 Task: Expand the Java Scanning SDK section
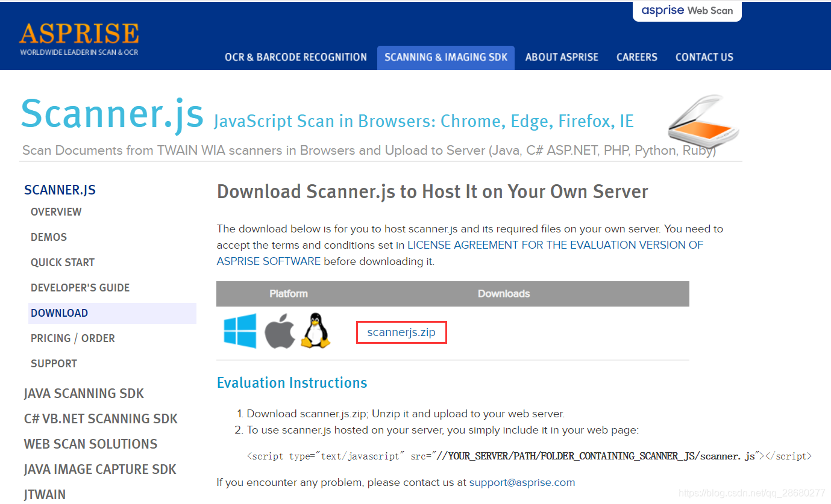84,394
